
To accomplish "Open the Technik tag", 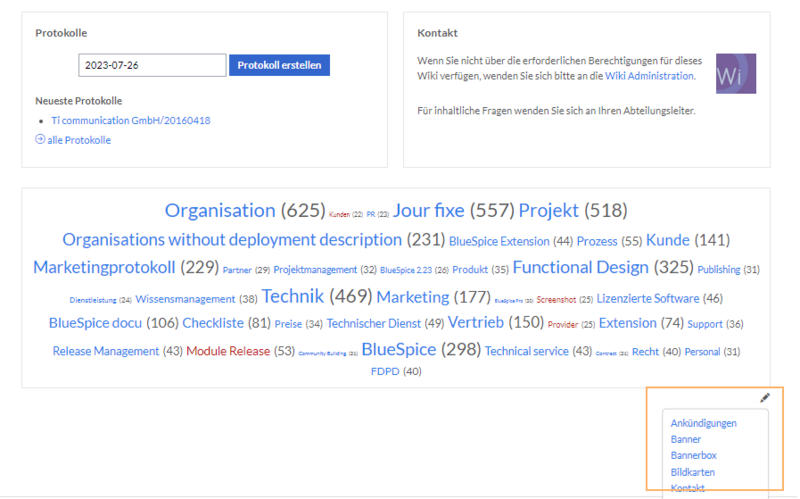I will point(292,296).
